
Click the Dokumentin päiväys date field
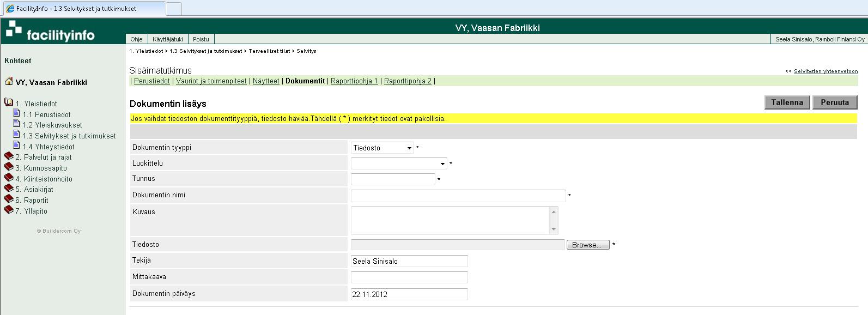tap(409, 294)
